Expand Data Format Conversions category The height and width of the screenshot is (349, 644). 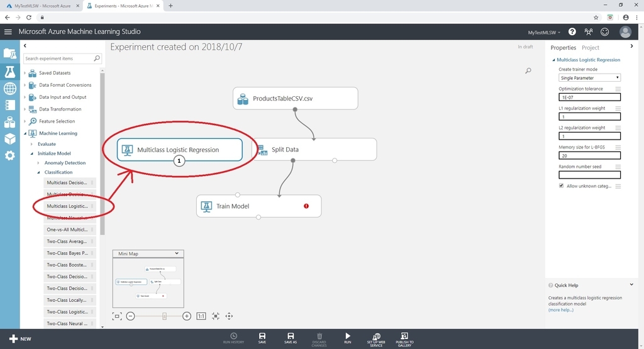tap(25, 85)
